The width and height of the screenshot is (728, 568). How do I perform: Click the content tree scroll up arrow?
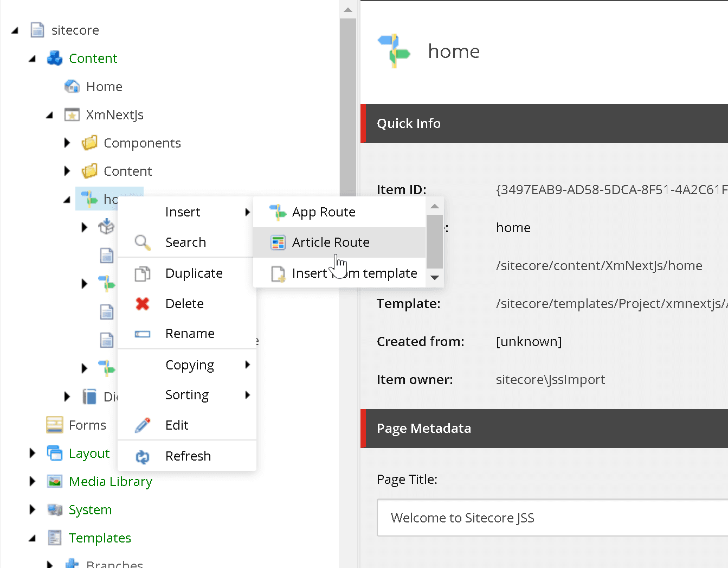(348, 10)
